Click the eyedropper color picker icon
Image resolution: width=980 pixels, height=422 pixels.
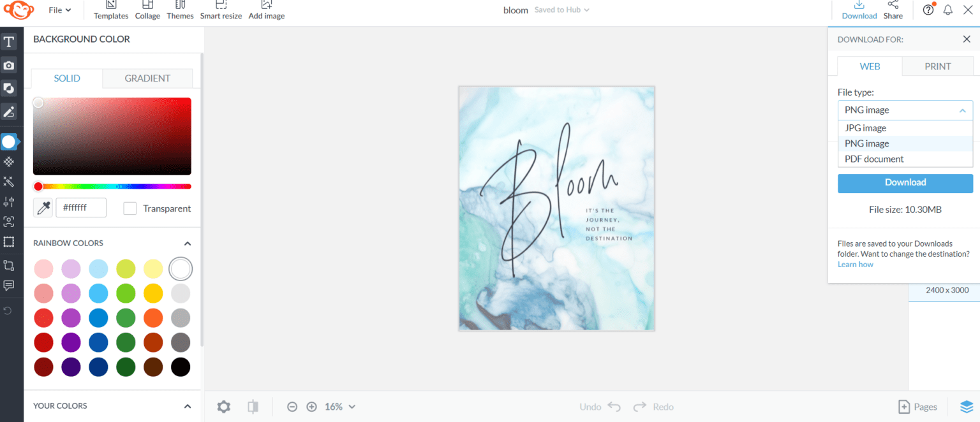tap(43, 208)
